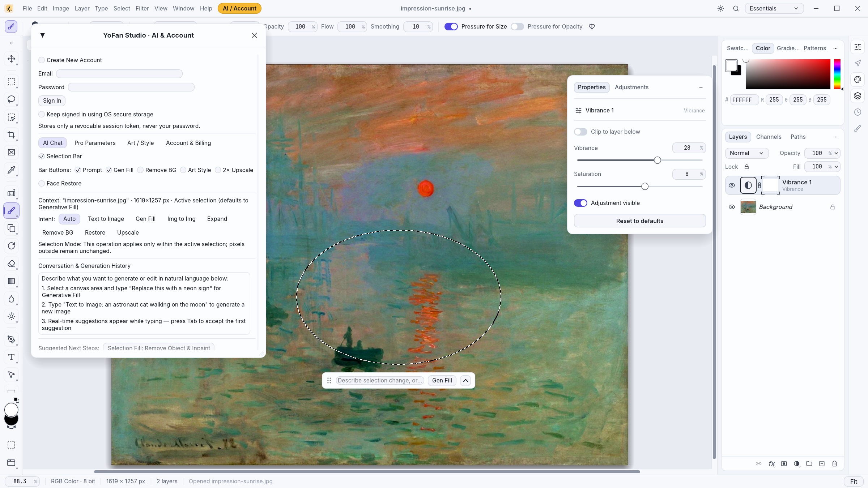
Task: Open the history clock icon in right strip
Action: coord(858,112)
